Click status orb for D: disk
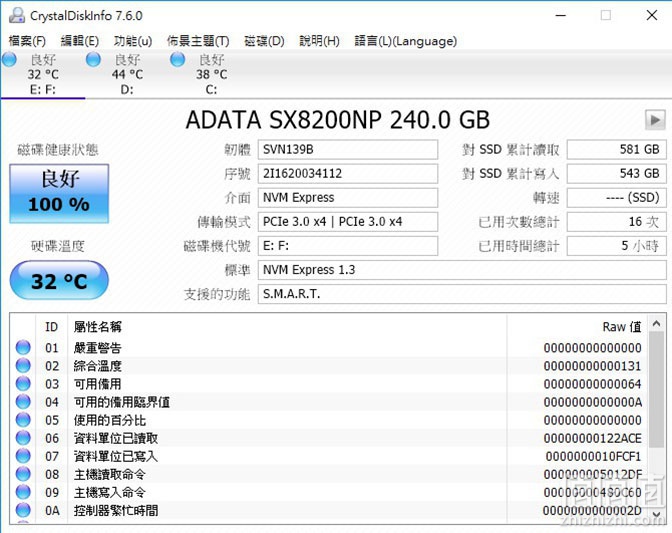 point(93,60)
